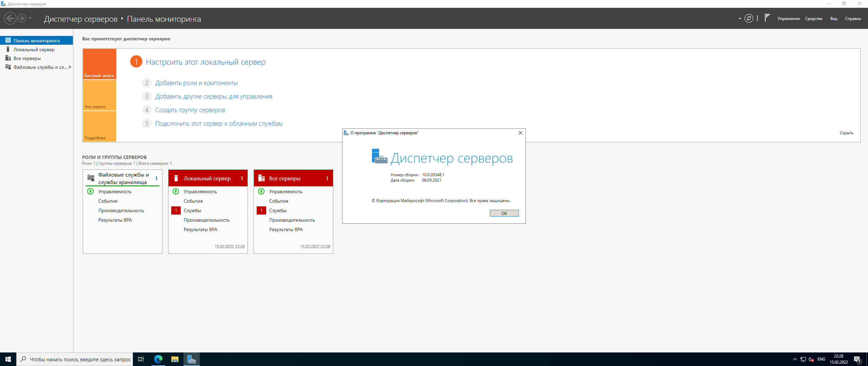Open События in Все серверы tile
The height and width of the screenshot is (366, 868).
point(279,201)
